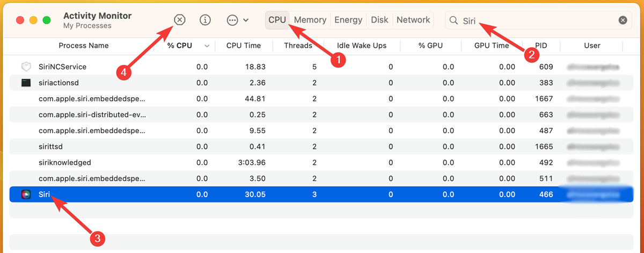This screenshot has width=644, height=253.
Task: Select the sirittsd process
Action: 322,146
